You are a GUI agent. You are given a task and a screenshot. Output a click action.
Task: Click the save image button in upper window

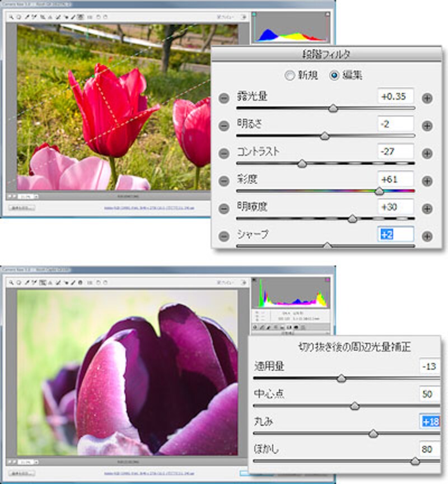click(x=22, y=207)
